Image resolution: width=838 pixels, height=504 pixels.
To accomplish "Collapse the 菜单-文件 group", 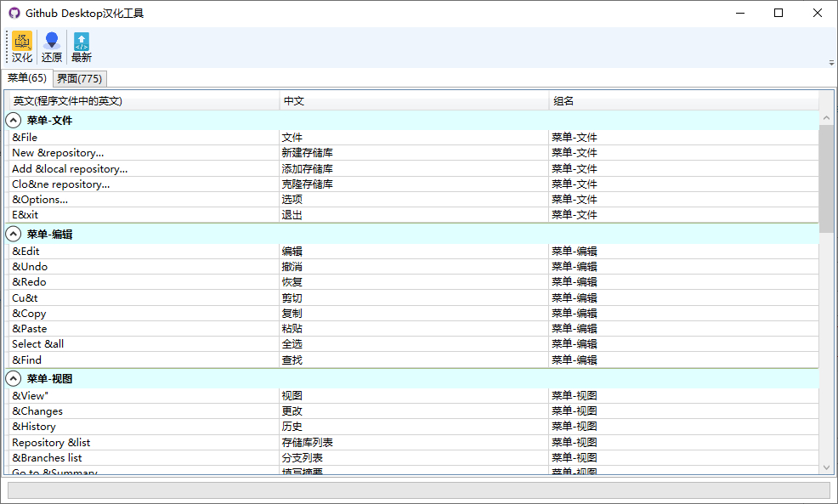I will [x=14, y=120].
